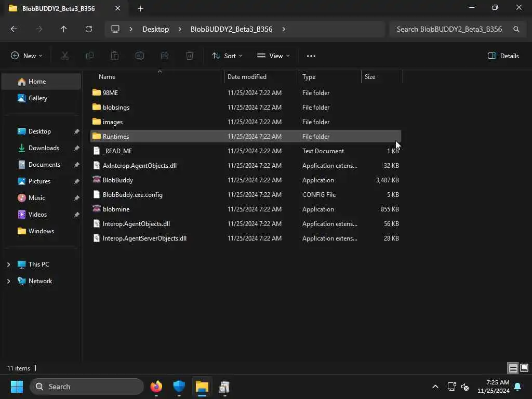
Task: Select the 98ME folder
Action: pos(246,92)
